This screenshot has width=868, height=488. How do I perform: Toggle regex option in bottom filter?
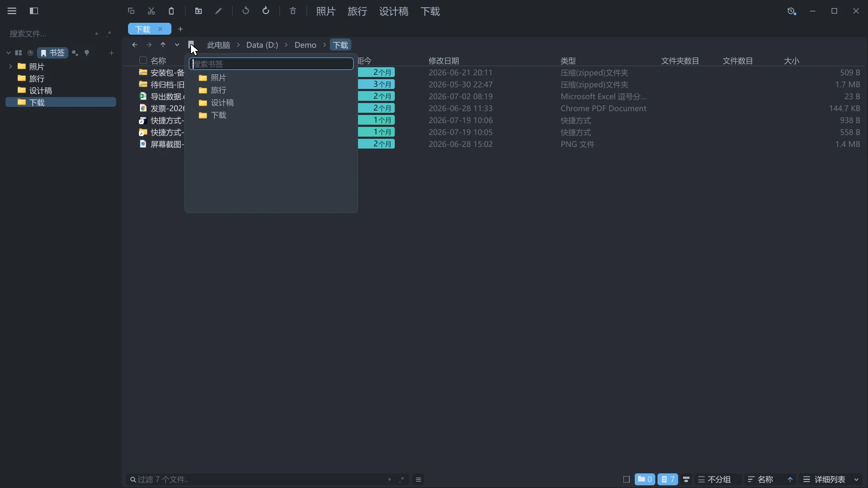click(x=401, y=479)
